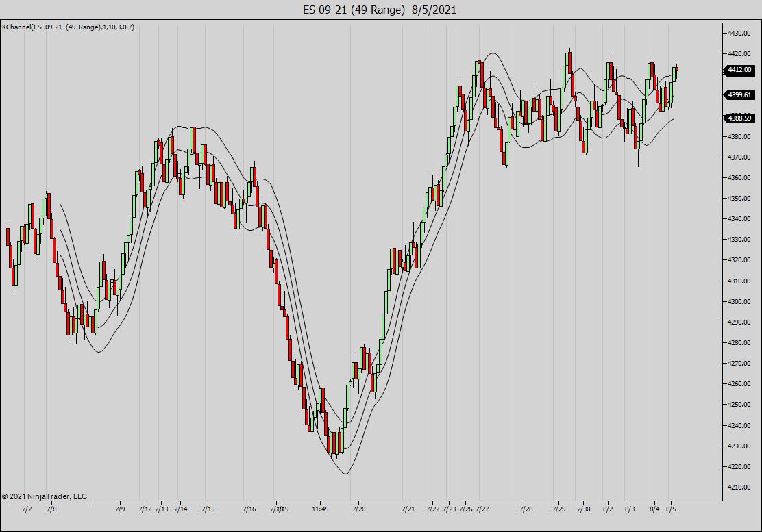Click the 7/8 date label

pos(51,509)
